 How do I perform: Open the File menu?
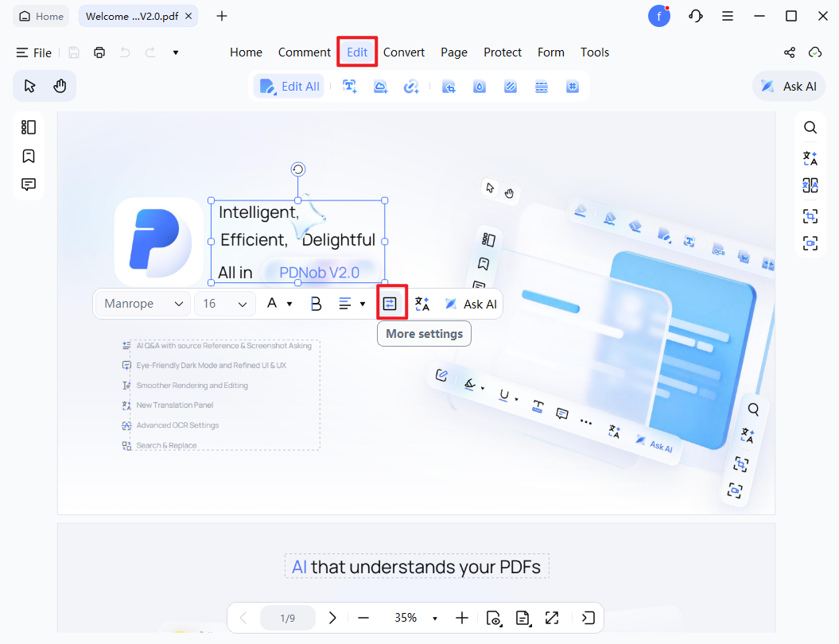click(33, 52)
